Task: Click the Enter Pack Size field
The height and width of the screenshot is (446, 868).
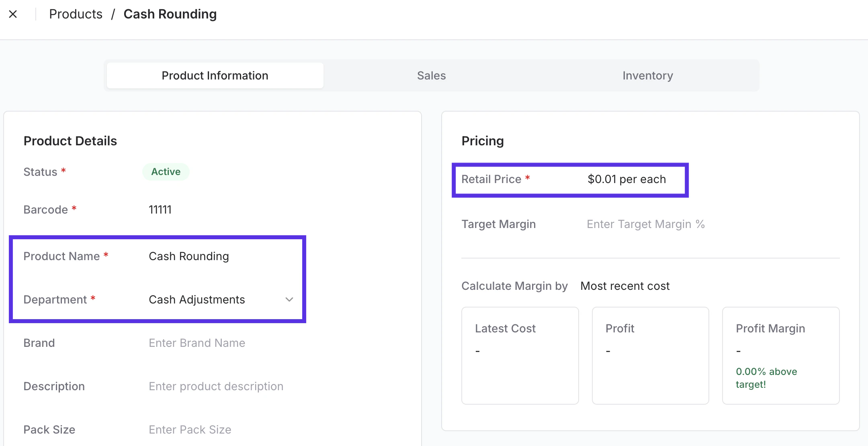Action: (x=190, y=430)
